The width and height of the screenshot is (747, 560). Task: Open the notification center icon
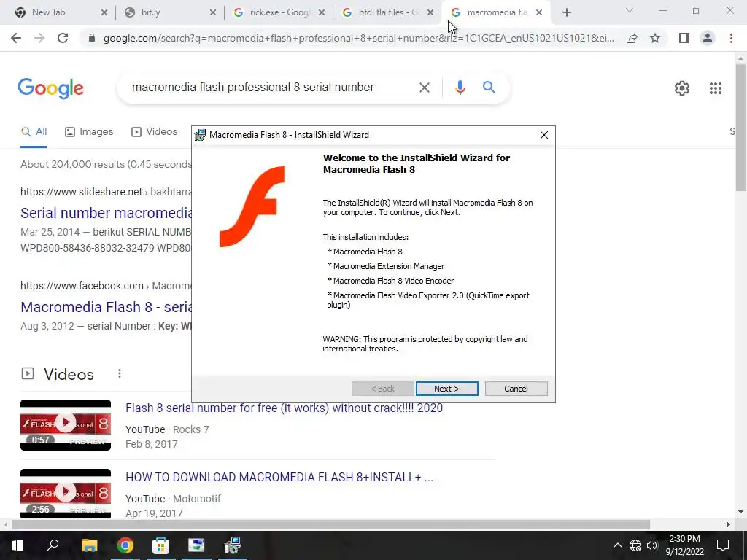click(723, 545)
